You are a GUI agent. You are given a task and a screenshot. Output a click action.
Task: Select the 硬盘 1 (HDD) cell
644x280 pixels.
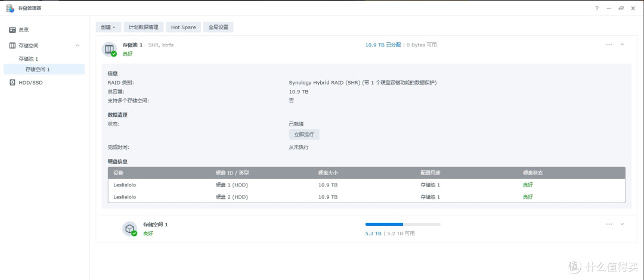point(231,185)
